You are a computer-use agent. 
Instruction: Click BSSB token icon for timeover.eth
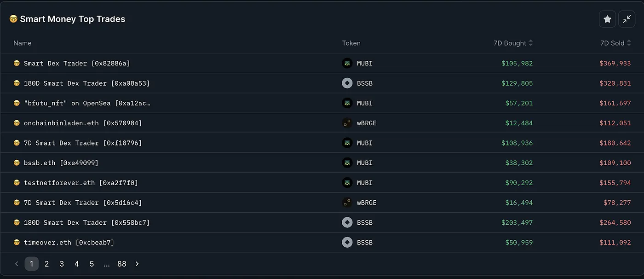[347, 243]
